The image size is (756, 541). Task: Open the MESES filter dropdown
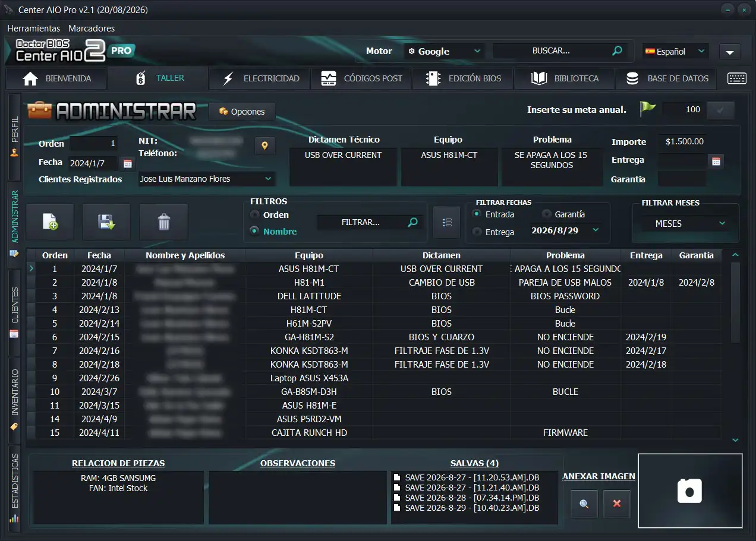point(689,223)
